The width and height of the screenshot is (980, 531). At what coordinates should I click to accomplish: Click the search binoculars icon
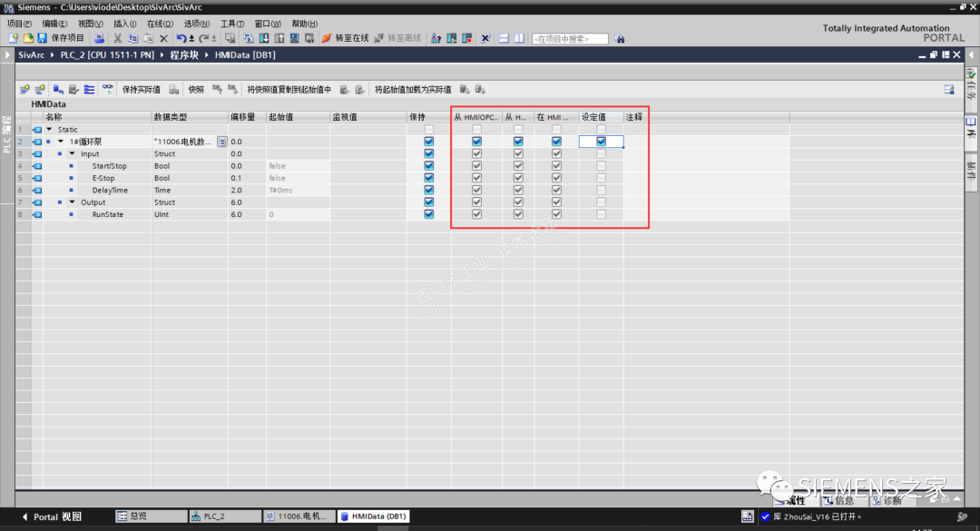tap(620, 39)
